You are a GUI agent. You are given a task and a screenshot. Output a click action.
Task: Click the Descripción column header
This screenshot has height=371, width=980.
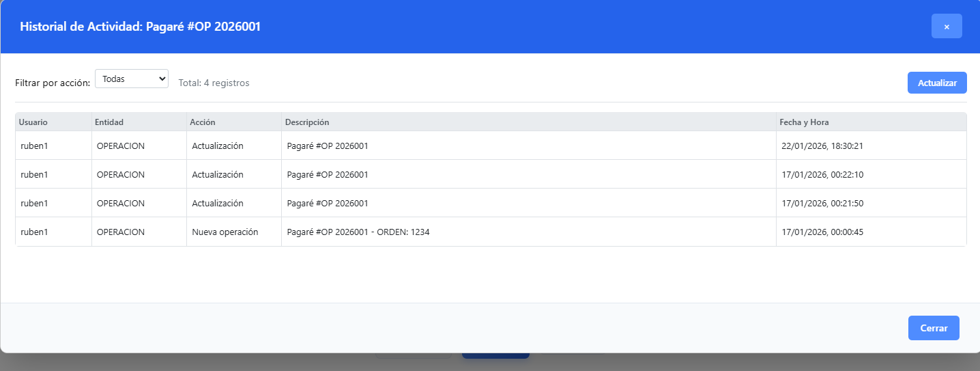click(x=307, y=122)
